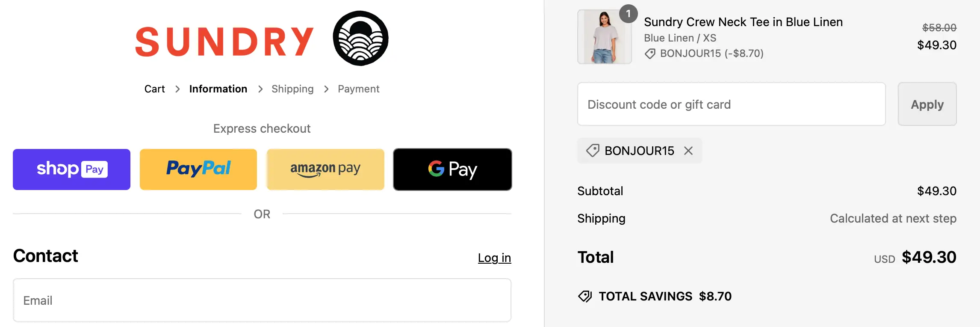Select Amazon Pay express checkout
980x327 pixels.
click(325, 169)
